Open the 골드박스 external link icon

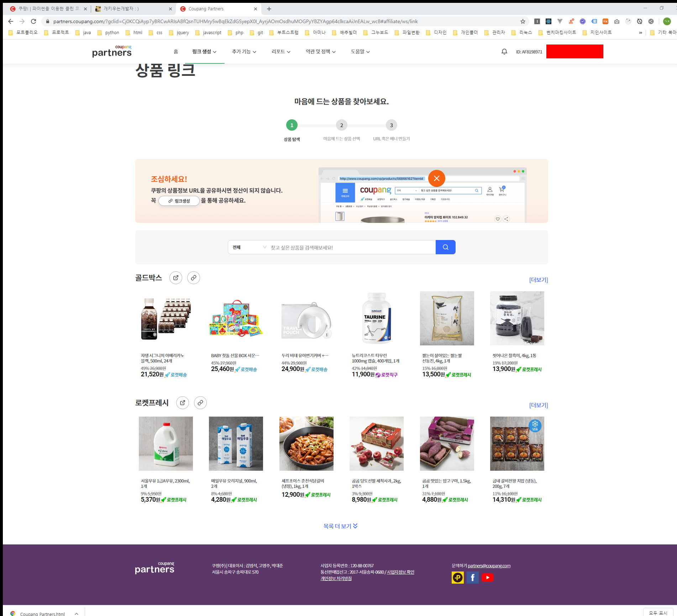(175, 278)
